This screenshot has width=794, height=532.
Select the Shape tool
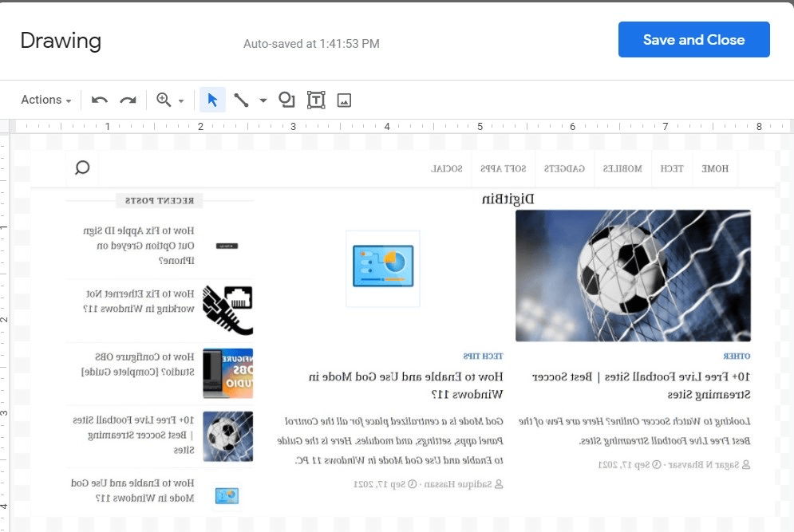pos(286,100)
